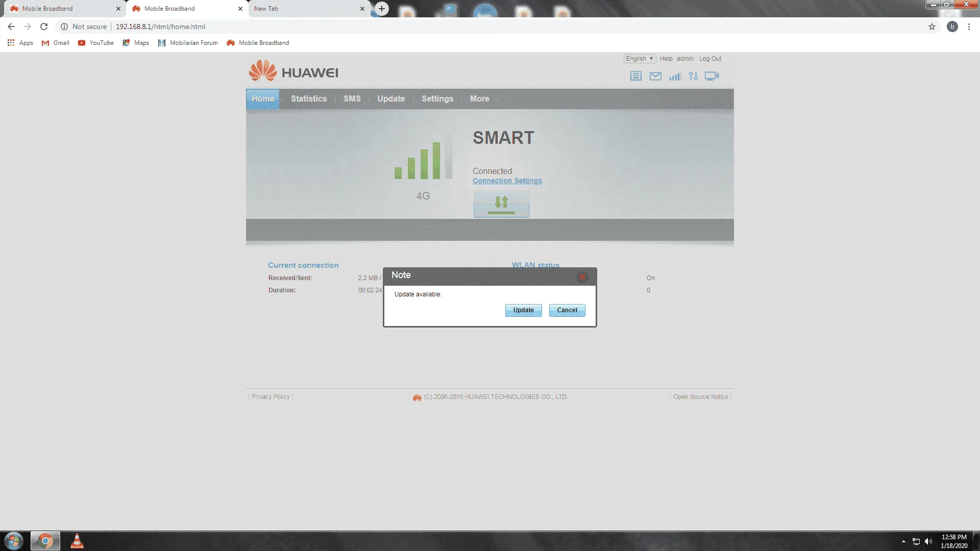The image size is (980, 551).
Task: Open the More menu tab
Action: (x=480, y=99)
